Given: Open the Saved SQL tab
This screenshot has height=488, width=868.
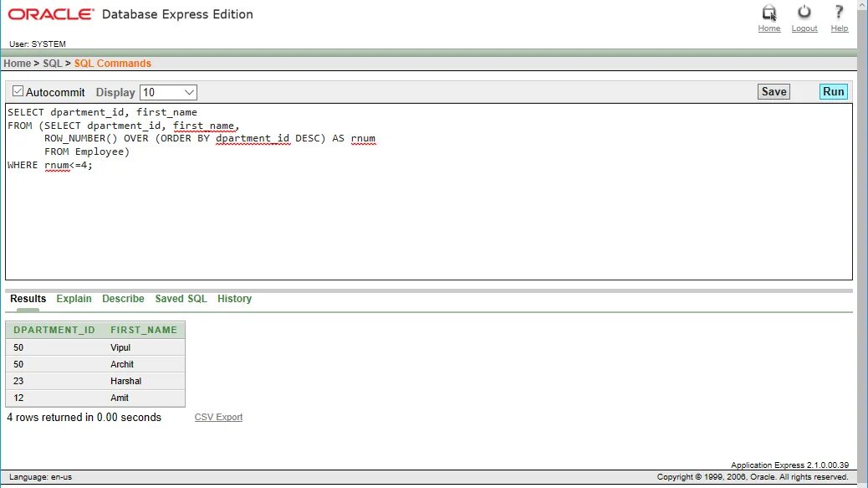Looking at the screenshot, I should tap(181, 299).
